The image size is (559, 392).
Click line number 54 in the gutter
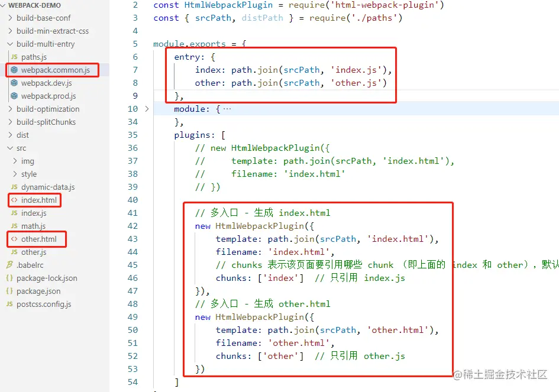pos(133,382)
